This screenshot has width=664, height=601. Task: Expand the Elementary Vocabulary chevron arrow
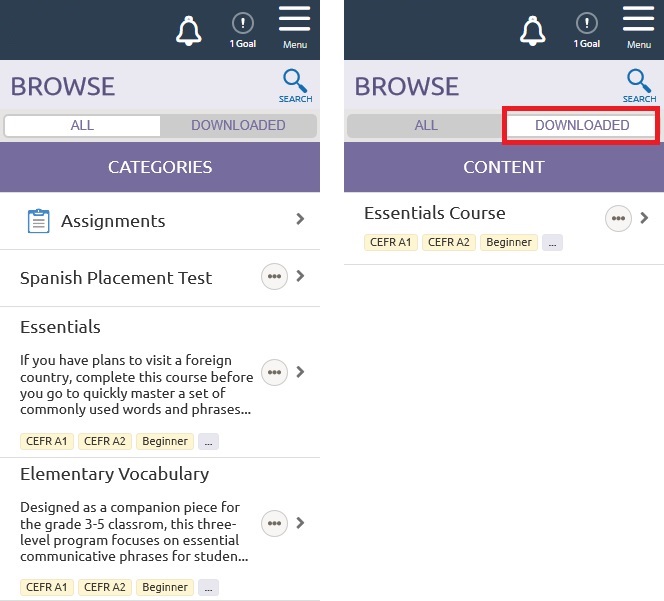click(x=300, y=523)
